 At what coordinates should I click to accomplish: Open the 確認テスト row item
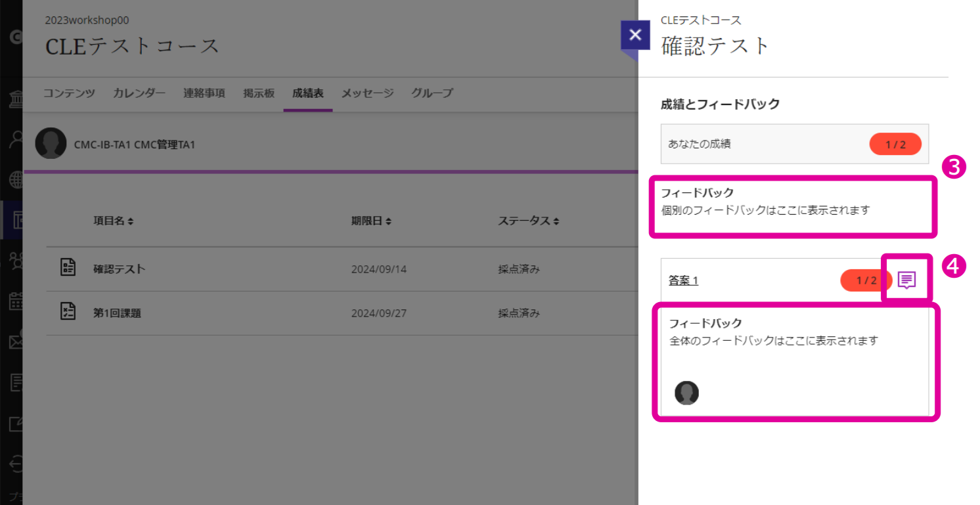pyautogui.click(x=119, y=269)
